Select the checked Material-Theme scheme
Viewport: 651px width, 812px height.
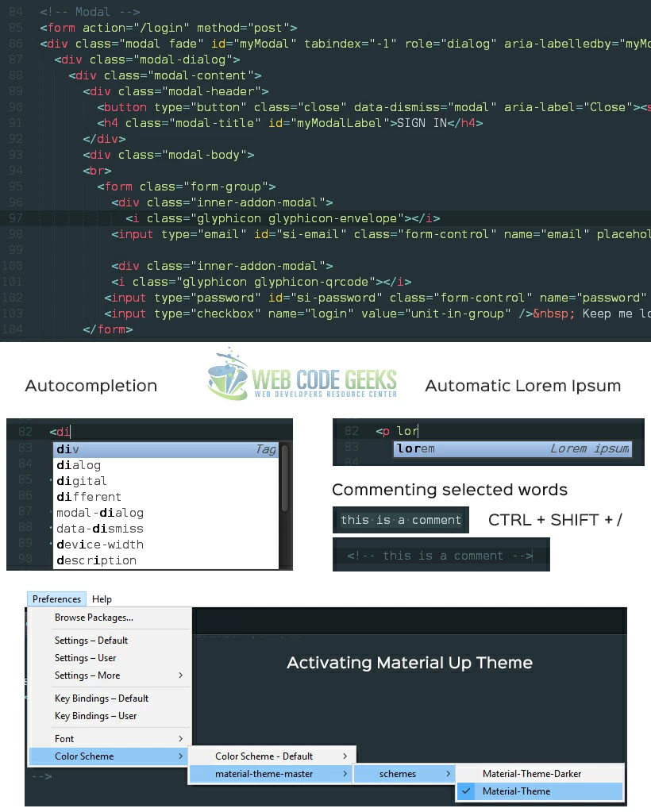coord(540,791)
